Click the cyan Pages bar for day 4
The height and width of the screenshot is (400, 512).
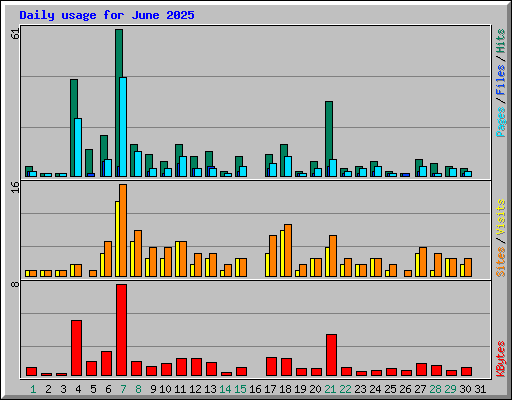[78, 147]
